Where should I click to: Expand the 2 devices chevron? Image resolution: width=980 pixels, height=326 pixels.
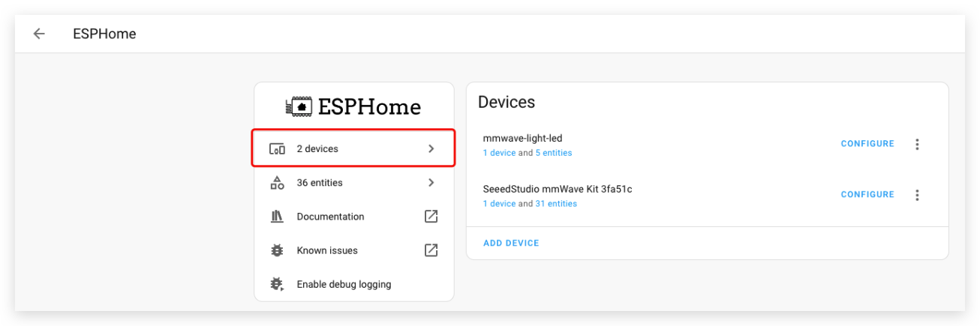click(431, 149)
